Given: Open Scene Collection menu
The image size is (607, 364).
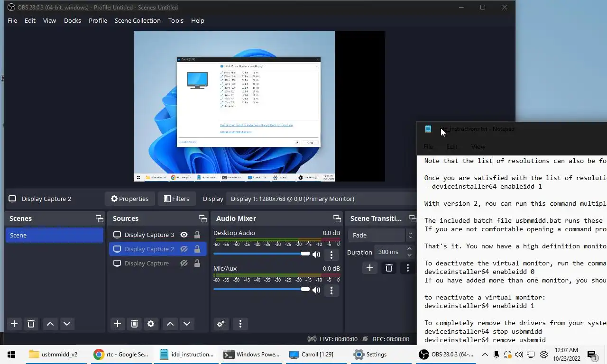Looking at the screenshot, I should coord(138,20).
